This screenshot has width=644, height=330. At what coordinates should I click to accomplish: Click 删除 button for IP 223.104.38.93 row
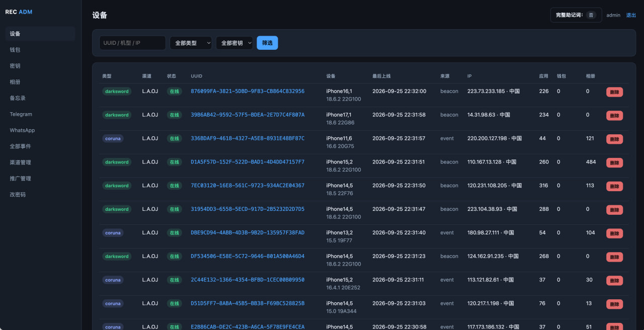[614, 210]
